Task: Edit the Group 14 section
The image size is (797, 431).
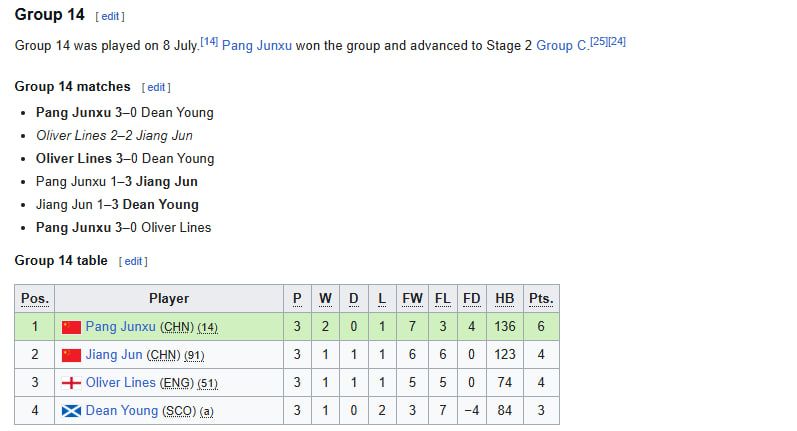Action: (110, 16)
